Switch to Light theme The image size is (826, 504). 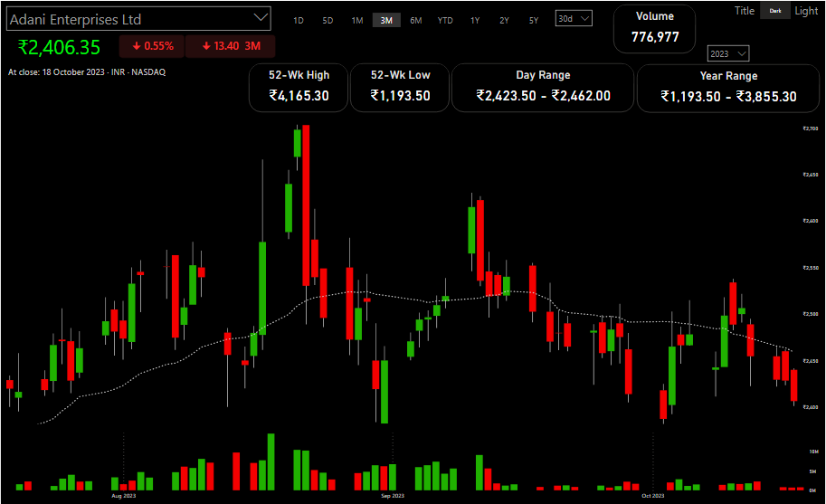805,11
